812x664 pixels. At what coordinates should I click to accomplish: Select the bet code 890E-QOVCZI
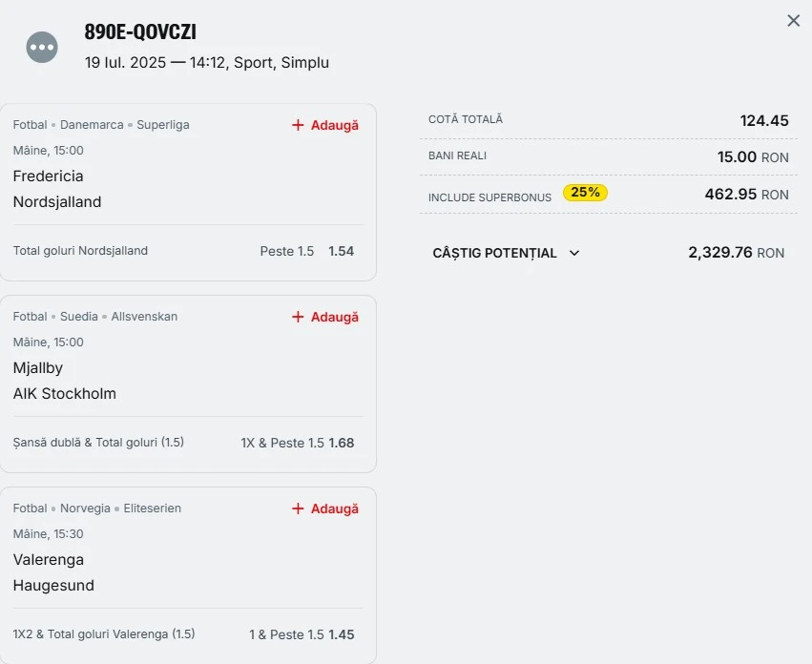tap(140, 32)
